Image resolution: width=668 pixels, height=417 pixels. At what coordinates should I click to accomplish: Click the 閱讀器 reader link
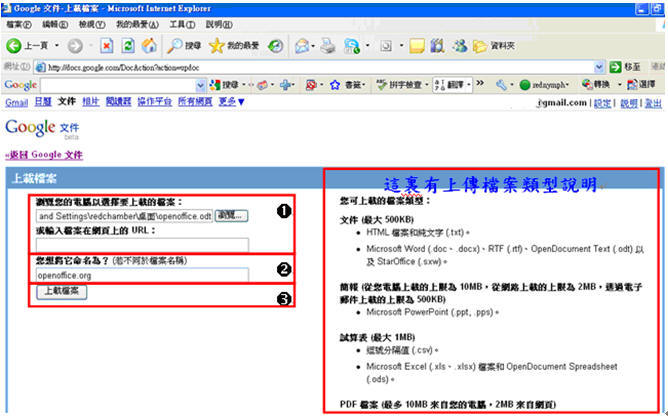pyautogui.click(x=118, y=102)
